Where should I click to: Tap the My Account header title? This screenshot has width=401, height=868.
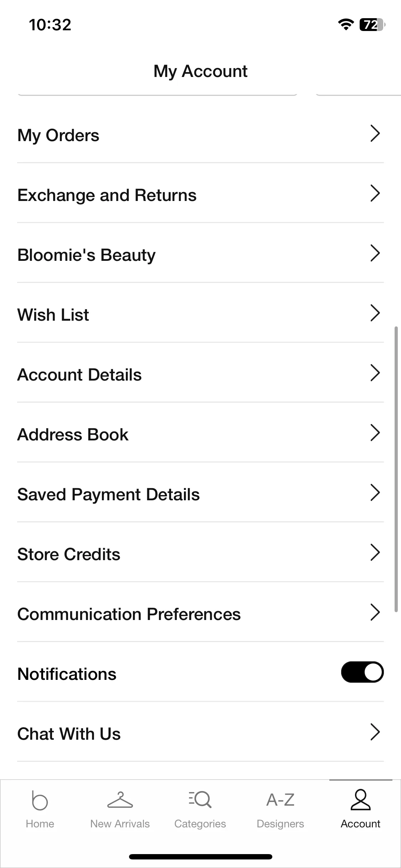[200, 71]
